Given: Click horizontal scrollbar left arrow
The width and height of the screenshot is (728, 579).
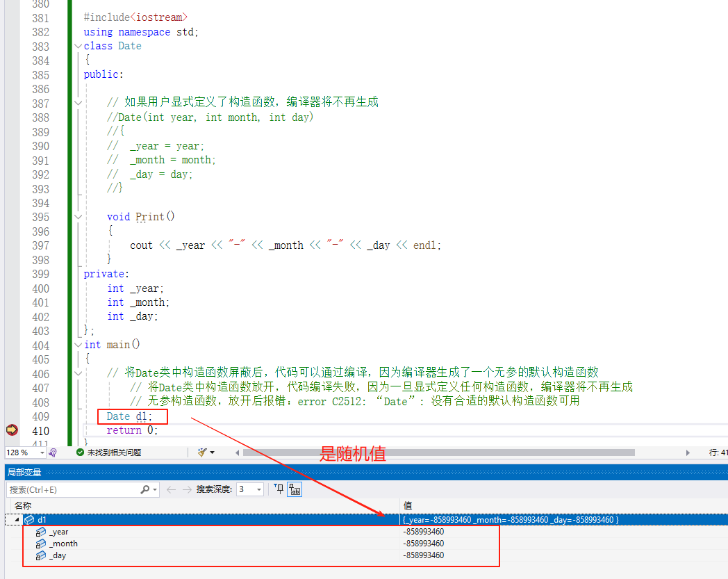Looking at the screenshot, I should coord(238,452).
